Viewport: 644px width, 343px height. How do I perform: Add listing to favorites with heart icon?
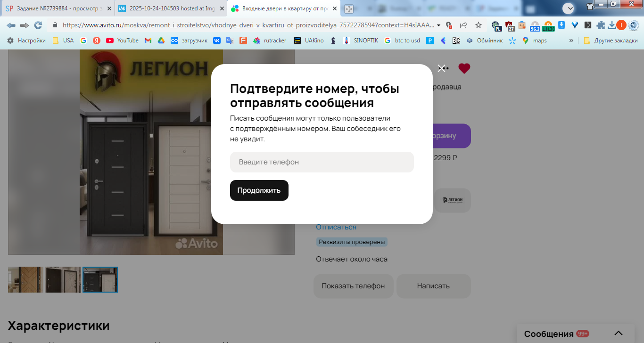(464, 68)
